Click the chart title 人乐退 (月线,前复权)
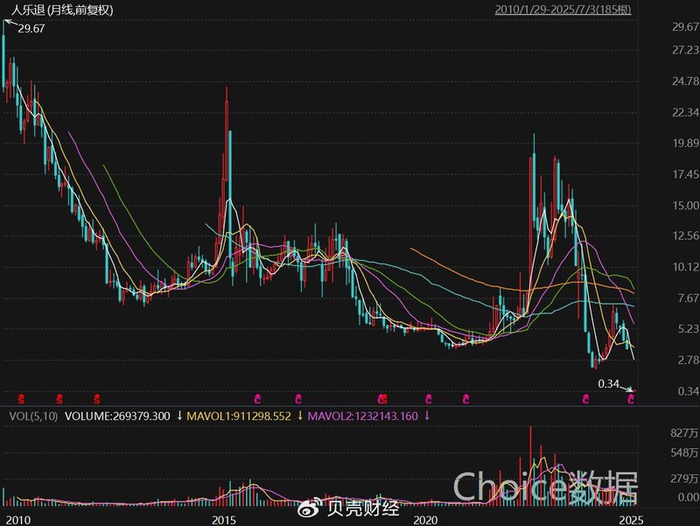 (62, 10)
